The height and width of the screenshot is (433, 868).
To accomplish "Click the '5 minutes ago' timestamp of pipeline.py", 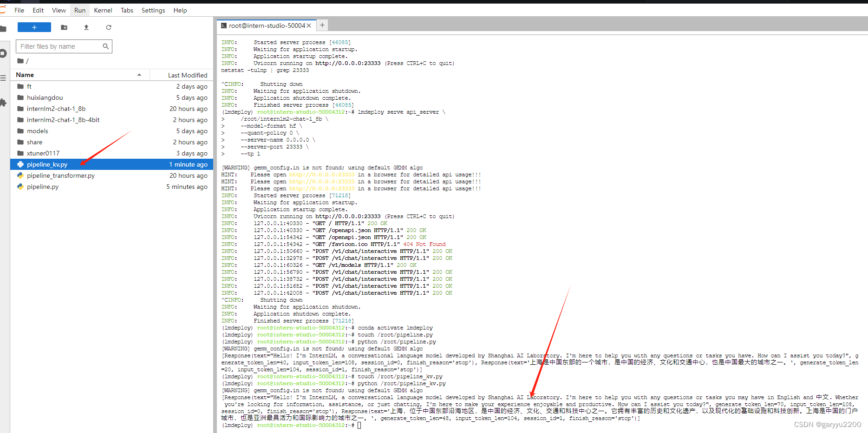I will 187,187.
